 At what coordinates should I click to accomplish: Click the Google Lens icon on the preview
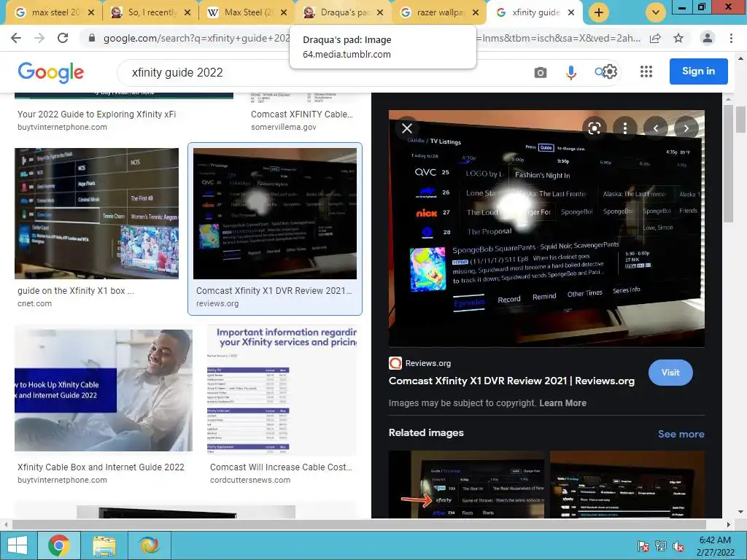[x=594, y=128]
